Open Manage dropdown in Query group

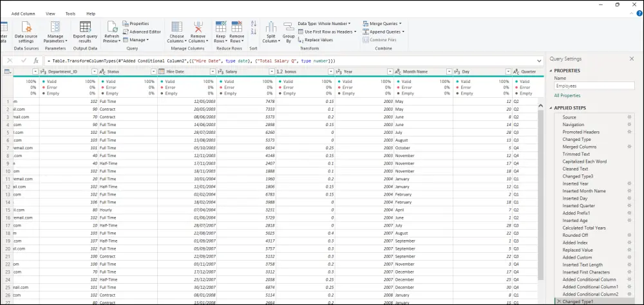tap(136, 40)
